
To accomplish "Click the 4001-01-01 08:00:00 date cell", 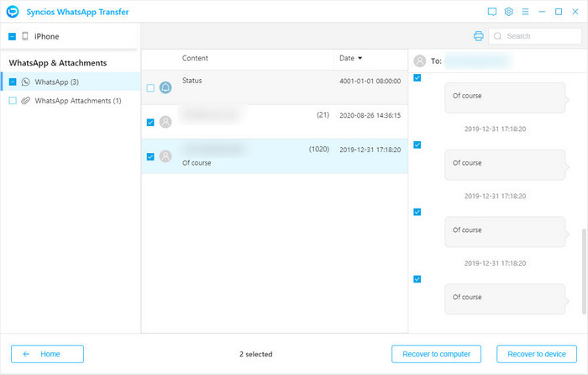I will (x=370, y=81).
